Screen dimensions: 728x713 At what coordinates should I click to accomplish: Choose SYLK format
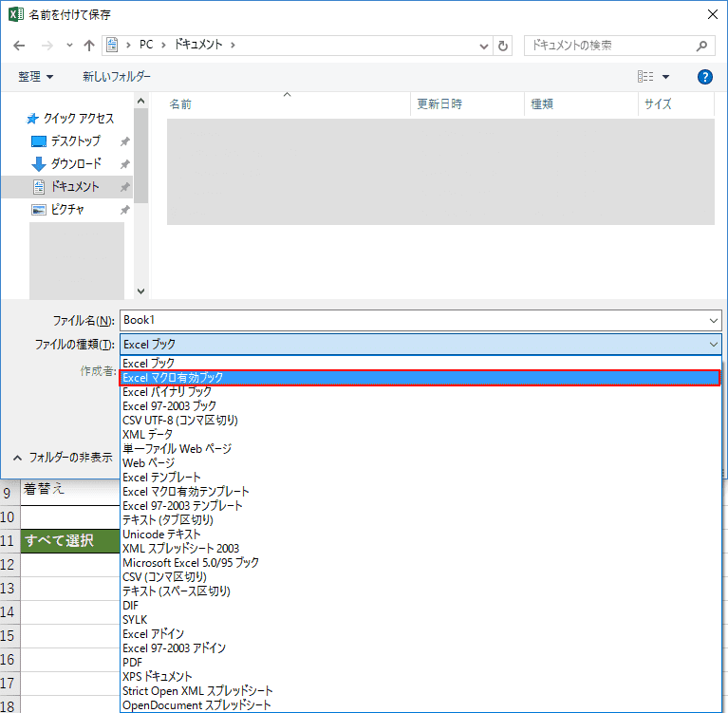(420, 620)
